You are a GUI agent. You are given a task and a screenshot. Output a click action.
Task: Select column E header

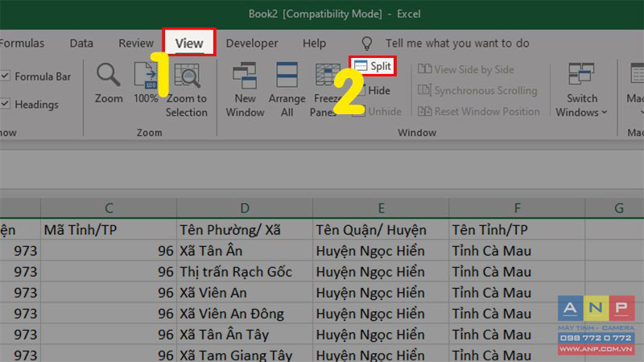(381, 208)
